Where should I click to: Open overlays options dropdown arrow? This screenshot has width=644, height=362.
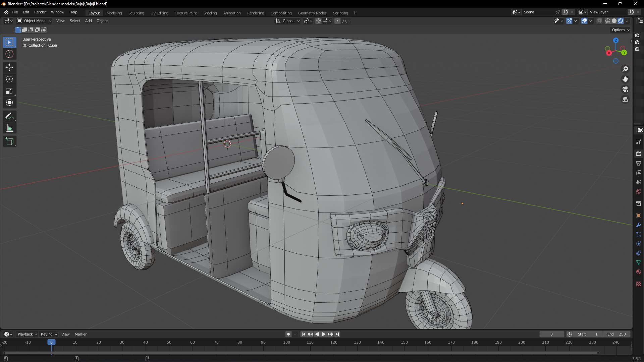coord(591,21)
